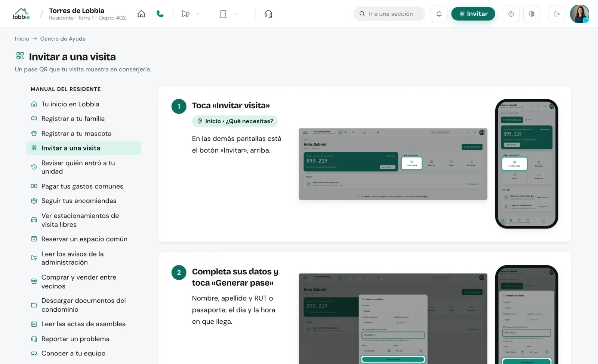598x364 pixels.
Task: Click the 'Seguir tus encomiendas' package icon
Action: tap(34, 201)
